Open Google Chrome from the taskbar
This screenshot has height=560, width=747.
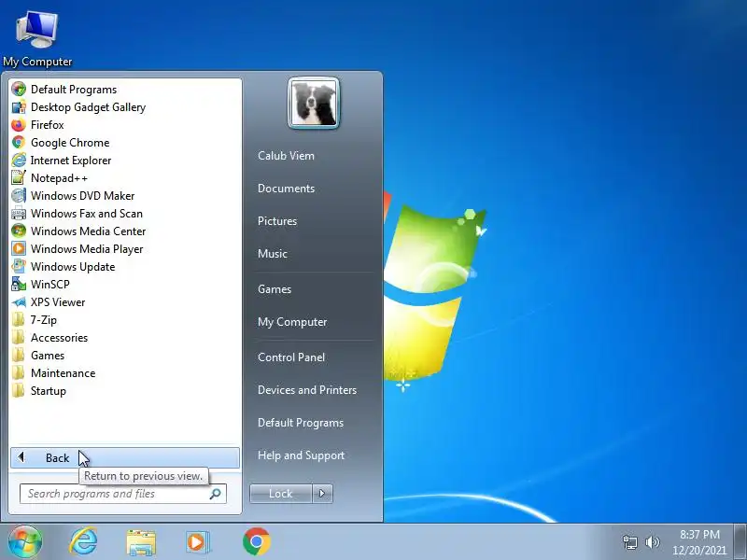[x=256, y=541]
